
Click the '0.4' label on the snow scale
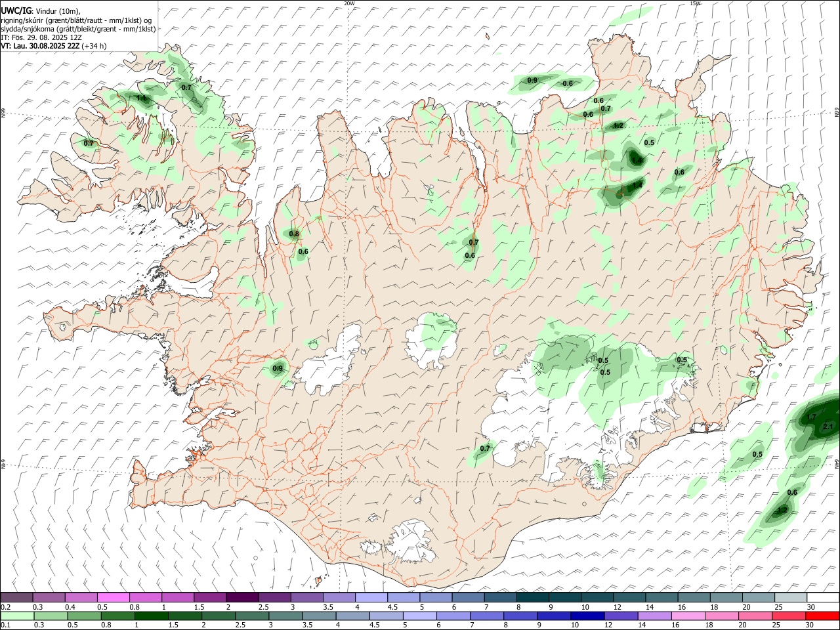pyautogui.click(x=70, y=607)
